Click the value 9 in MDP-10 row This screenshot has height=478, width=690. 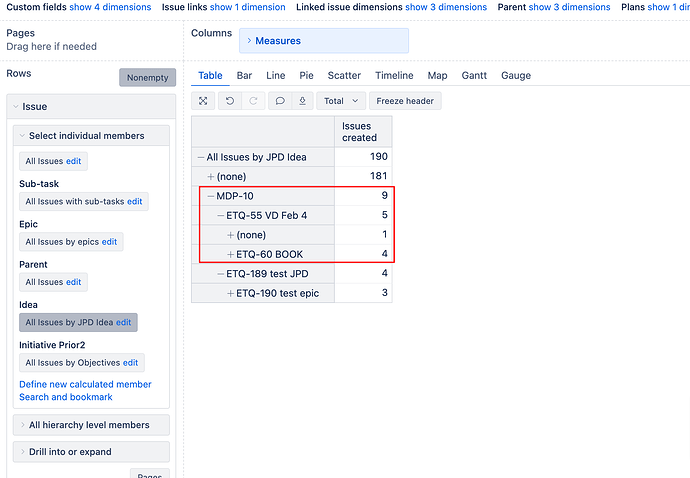(363, 195)
